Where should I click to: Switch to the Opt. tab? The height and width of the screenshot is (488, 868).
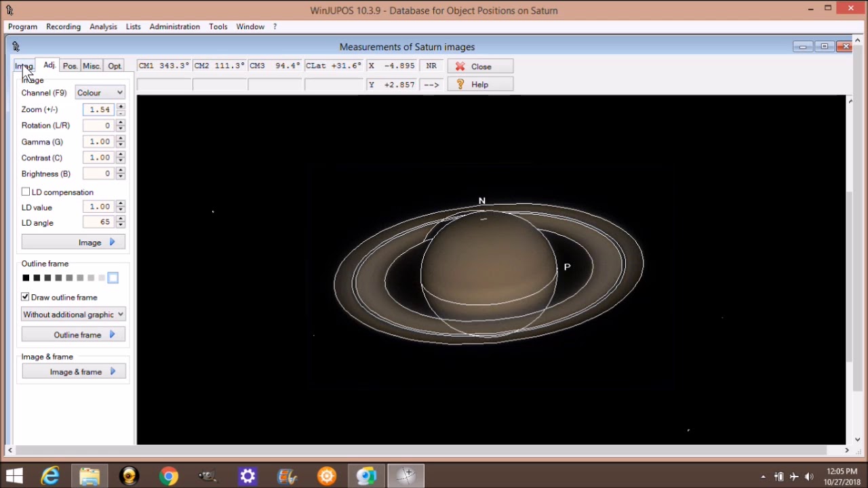click(x=115, y=66)
